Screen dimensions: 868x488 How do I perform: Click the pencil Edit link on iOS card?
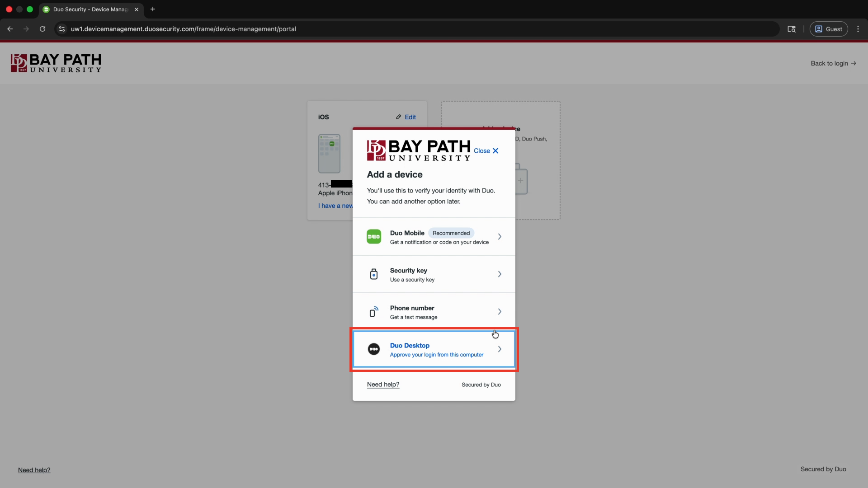pos(406,117)
